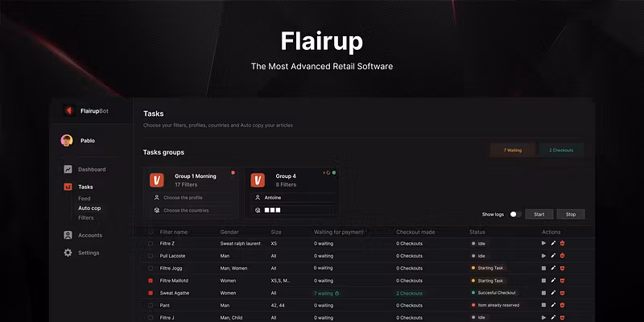Delete the Filtre Jogg filter

(x=562, y=268)
